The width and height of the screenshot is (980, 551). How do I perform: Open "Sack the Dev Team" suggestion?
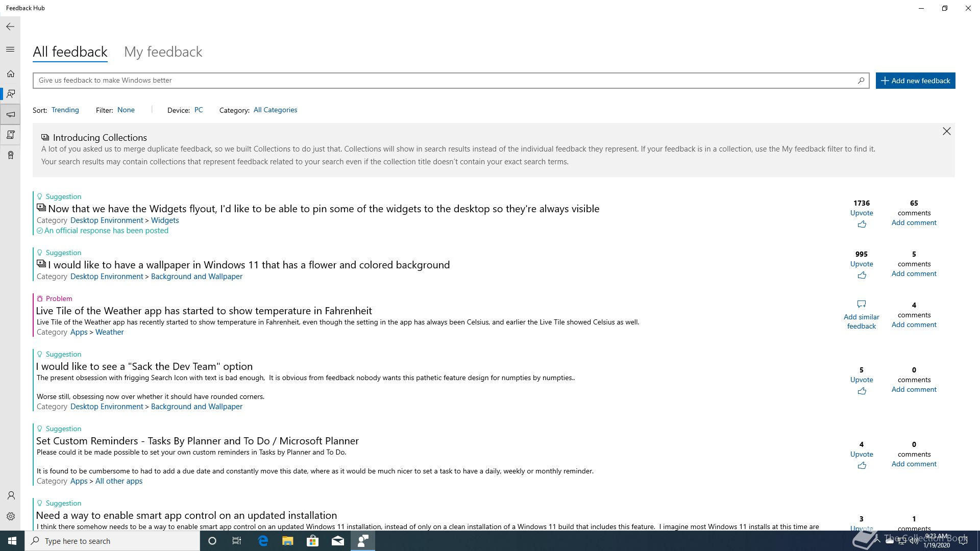point(144,366)
